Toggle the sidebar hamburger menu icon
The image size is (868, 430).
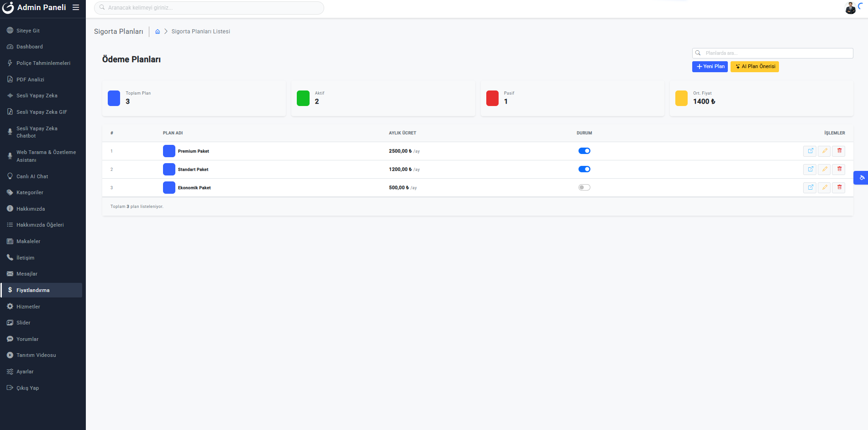point(76,7)
